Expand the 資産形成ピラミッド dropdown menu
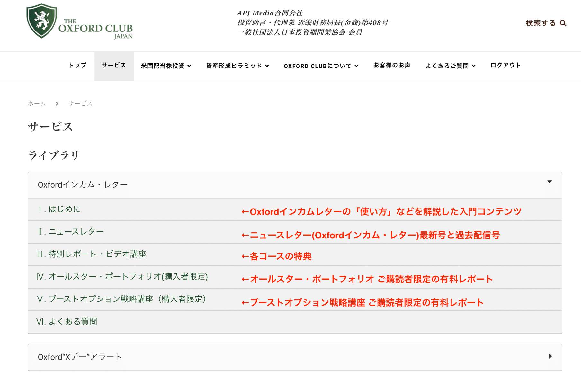This screenshot has height=392, width=581. pos(237,66)
